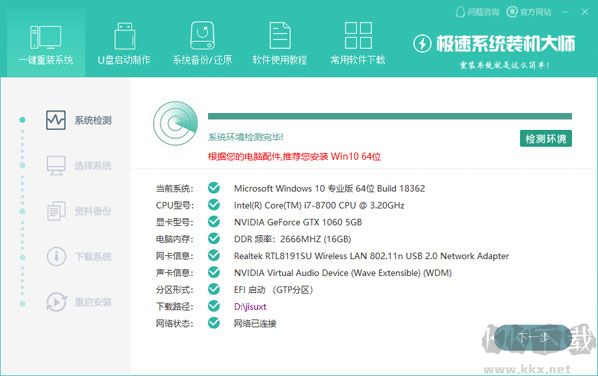598x376 pixels.
Task: Click the NVIDIA GeForce GTX 1060 text
Action: tap(298, 222)
